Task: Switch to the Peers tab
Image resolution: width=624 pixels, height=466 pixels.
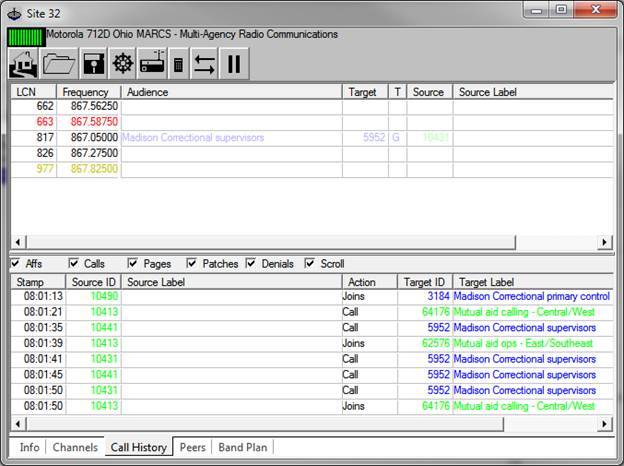Action: 192,447
